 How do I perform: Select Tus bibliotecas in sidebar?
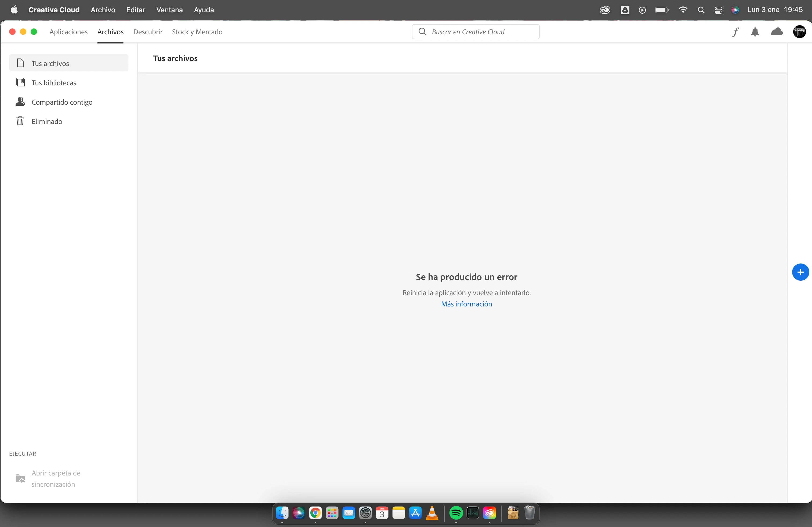click(x=53, y=83)
